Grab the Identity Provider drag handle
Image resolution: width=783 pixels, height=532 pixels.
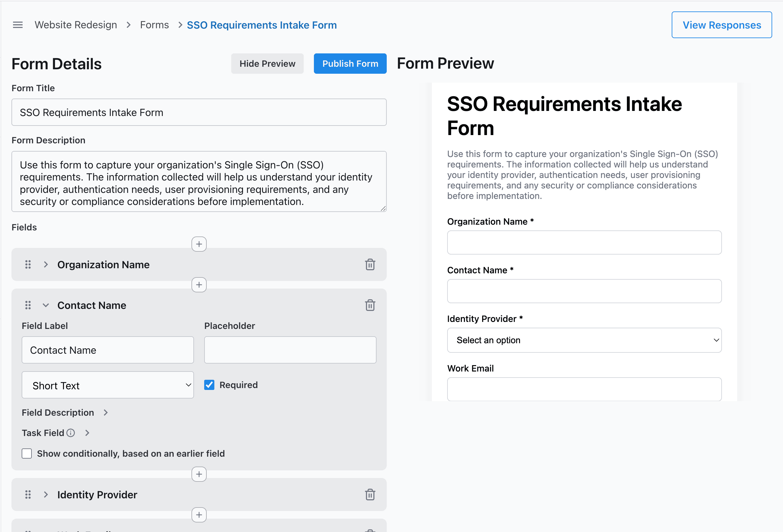28,494
